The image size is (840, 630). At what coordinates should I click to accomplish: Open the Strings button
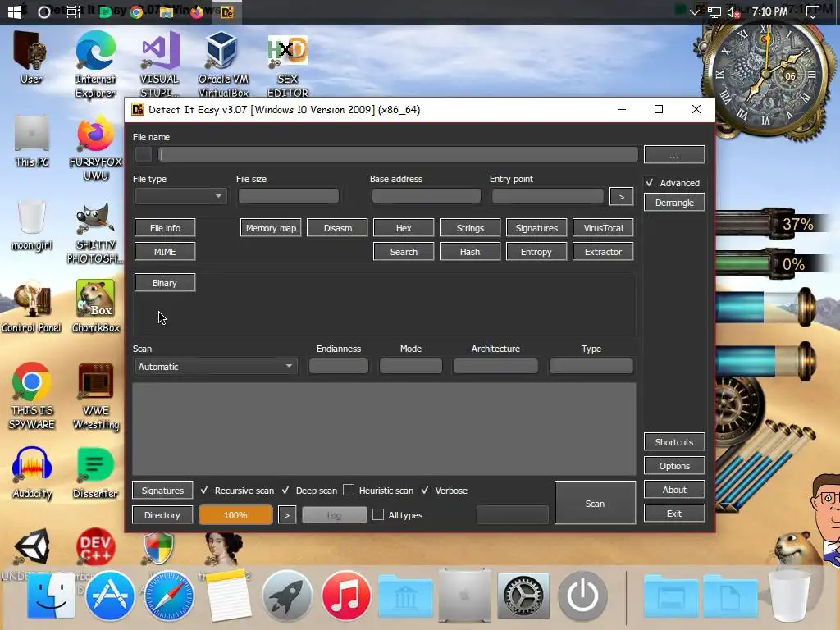[470, 228]
